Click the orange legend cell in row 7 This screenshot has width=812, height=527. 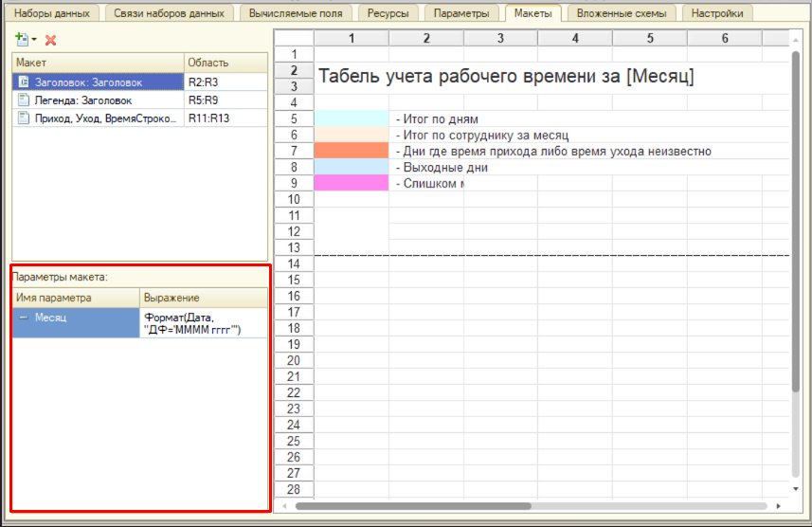[x=352, y=151]
